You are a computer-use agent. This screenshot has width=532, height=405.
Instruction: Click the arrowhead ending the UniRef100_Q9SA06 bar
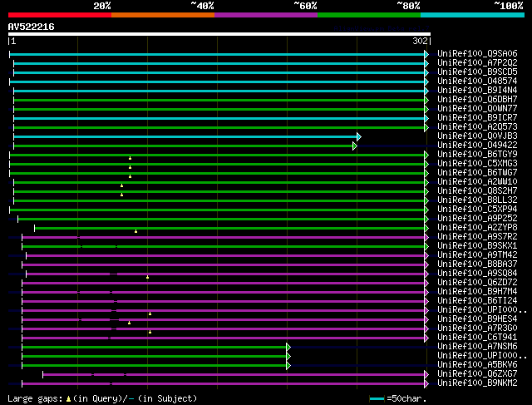click(426, 54)
